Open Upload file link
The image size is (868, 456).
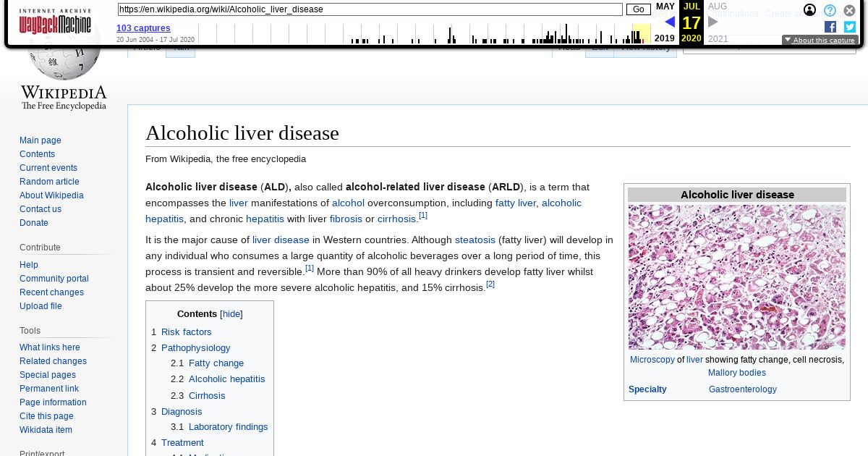click(41, 306)
